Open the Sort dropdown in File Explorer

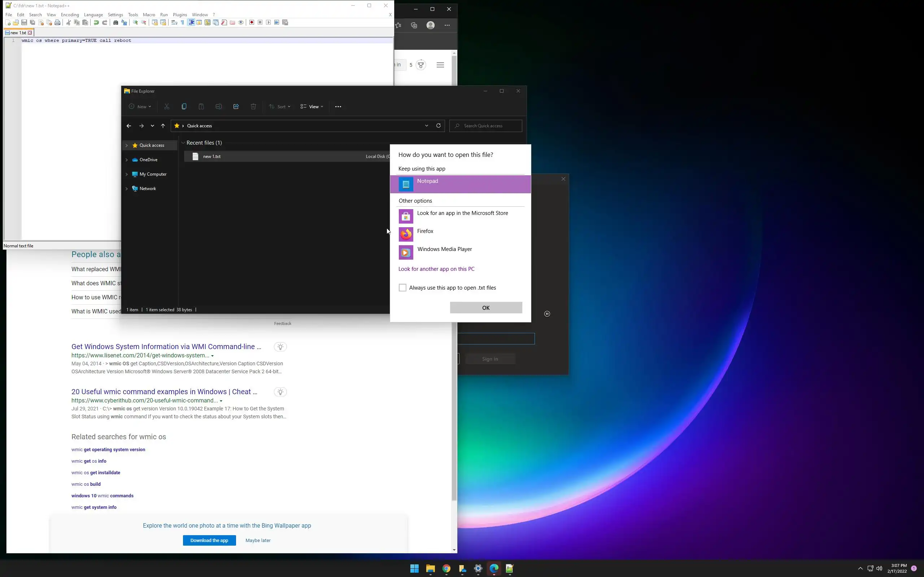pos(279,107)
